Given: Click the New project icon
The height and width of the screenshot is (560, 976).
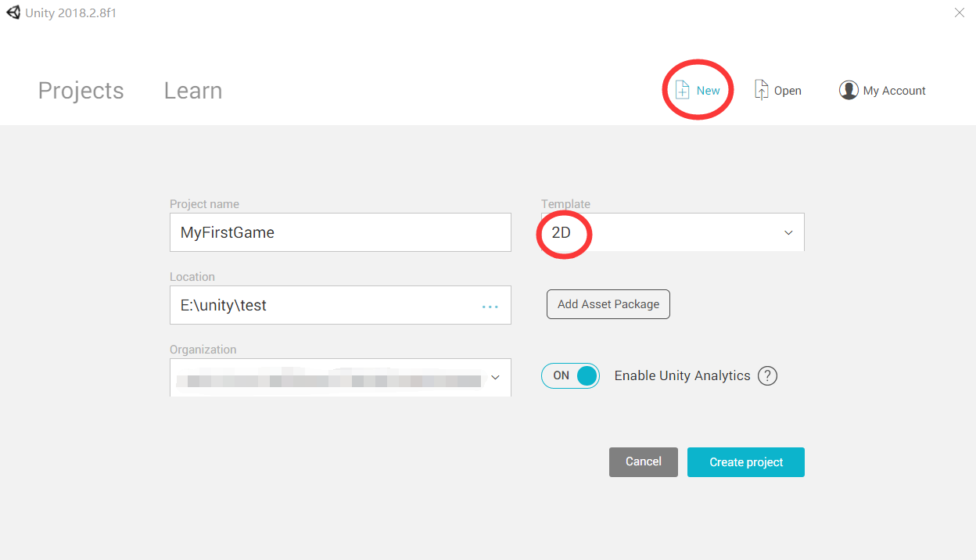Looking at the screenshot, I should (683, 90).
